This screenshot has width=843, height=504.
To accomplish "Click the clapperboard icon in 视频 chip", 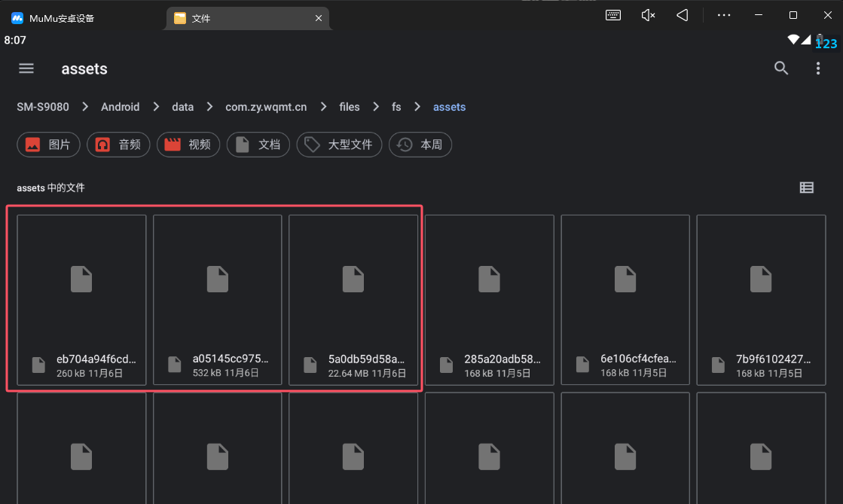I will (x=172, y=144).
